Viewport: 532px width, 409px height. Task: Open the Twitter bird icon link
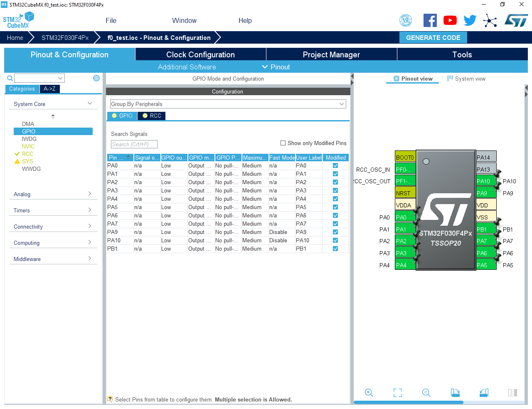470,20
